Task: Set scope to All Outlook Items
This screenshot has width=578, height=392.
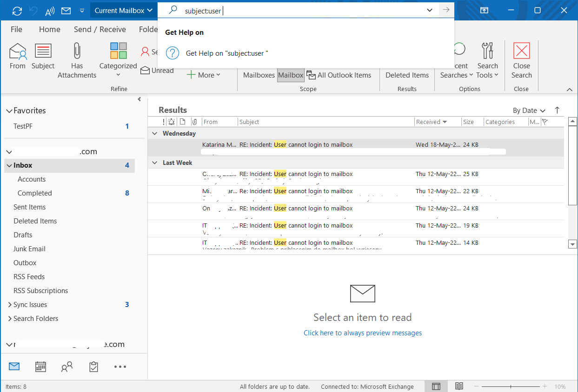Action: 339,75
